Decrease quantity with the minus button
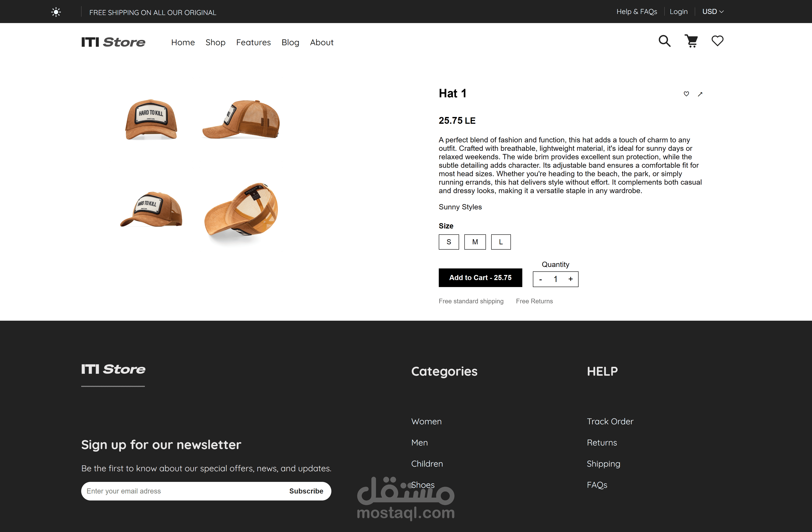Image resolution: width=812 pixels, height=532 pixels. [540, 279]
